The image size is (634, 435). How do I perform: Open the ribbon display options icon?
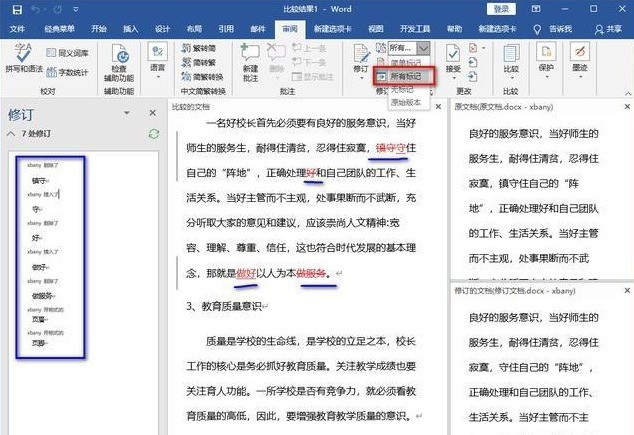pyautogui.click(x=536, y=9)
